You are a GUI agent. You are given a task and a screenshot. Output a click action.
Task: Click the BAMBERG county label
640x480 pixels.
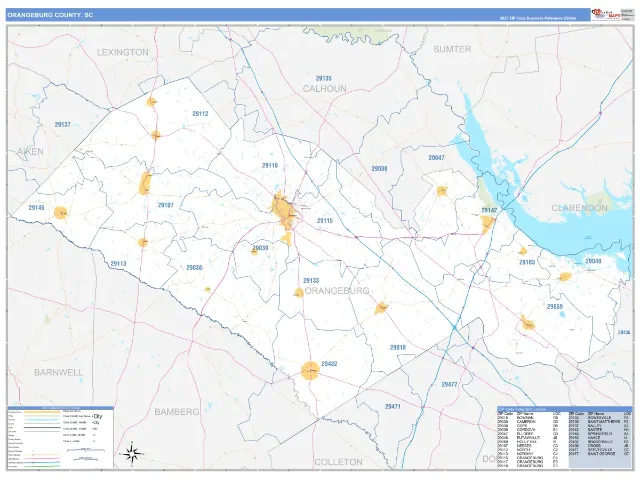pos(177,412)
